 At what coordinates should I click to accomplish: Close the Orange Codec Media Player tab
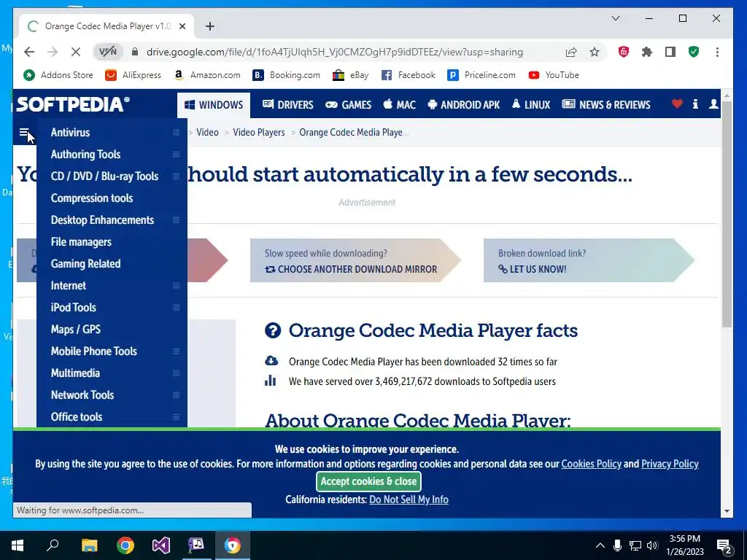point(182,26)
